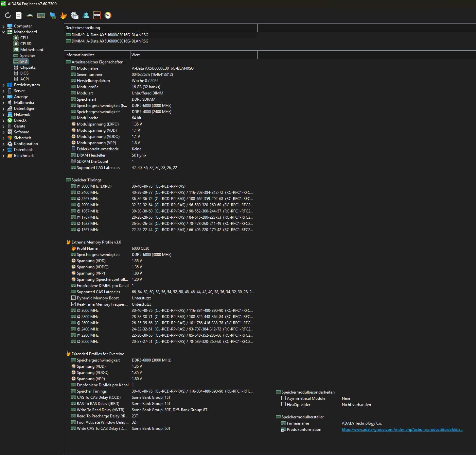Click the Computer icon in the tree

point(10,26)
